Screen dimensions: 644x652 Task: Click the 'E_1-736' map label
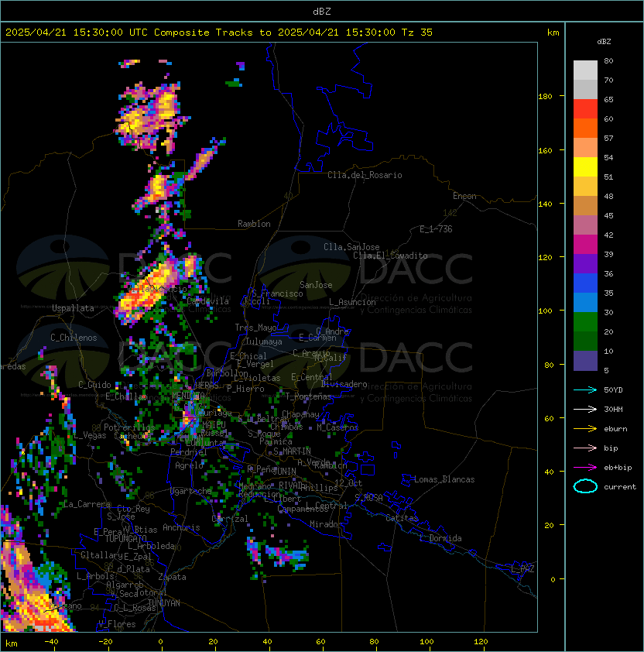pyautogui.click(x=436, y=229)
